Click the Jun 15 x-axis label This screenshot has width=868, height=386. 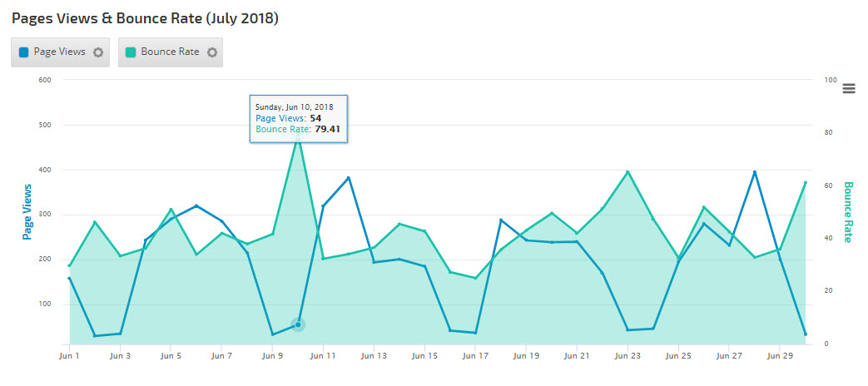[424, 355]
